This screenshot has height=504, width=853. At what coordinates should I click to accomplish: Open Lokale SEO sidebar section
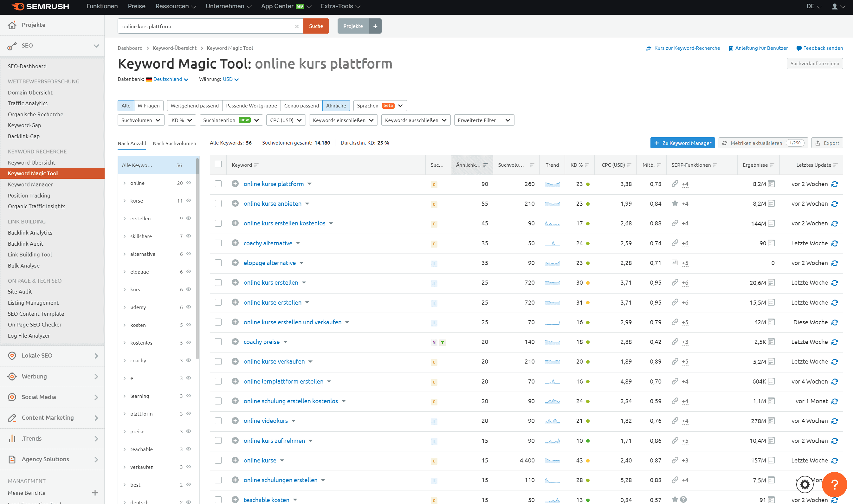(x=52, y=356)
